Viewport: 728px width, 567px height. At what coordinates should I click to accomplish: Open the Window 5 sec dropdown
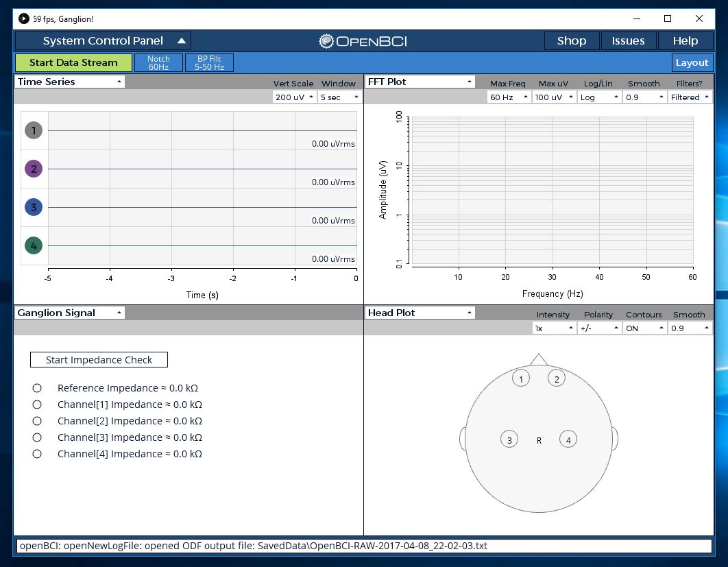point(339,97)
